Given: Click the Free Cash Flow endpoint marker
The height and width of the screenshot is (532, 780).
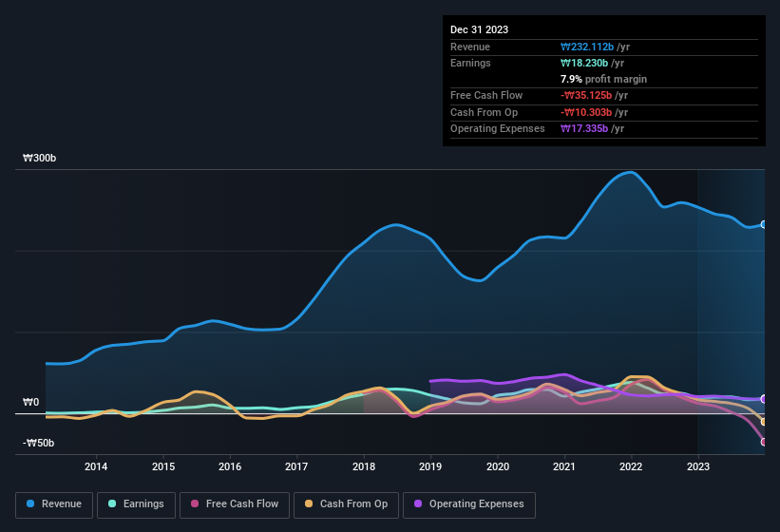Looking at the screenshot, I should pyautogui.click(x=763, y=442).
